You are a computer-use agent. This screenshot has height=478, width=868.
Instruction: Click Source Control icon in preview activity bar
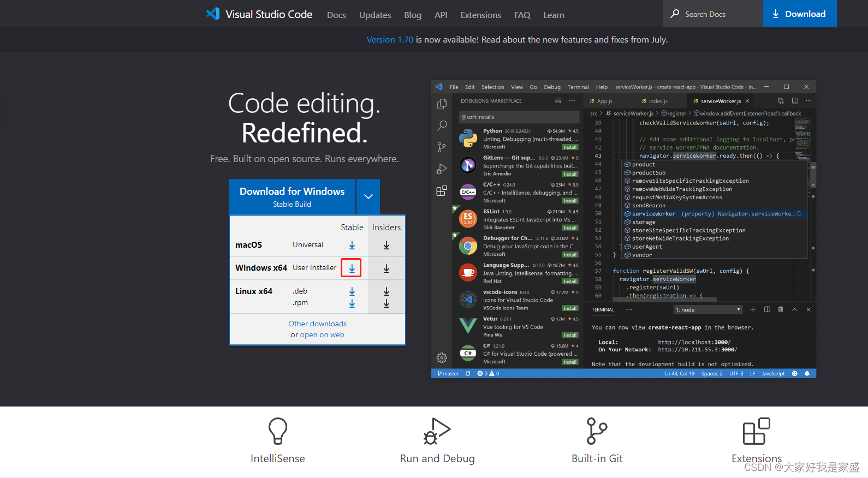coord(442,147)
